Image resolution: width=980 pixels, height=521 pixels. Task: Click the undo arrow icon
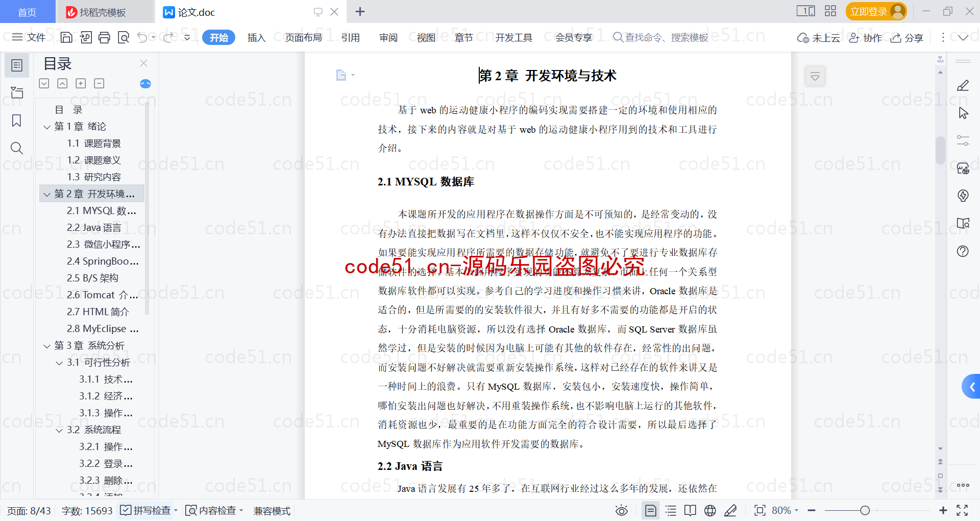pos(142,37)
